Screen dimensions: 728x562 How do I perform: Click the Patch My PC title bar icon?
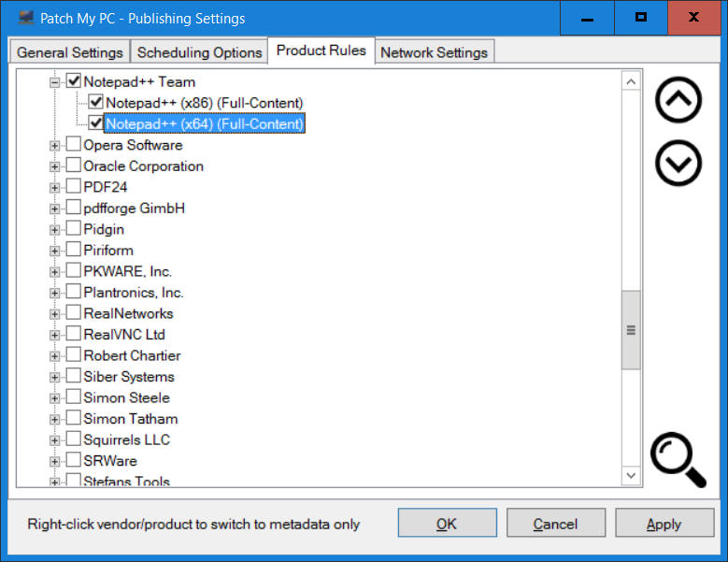[x=26, y=18]
